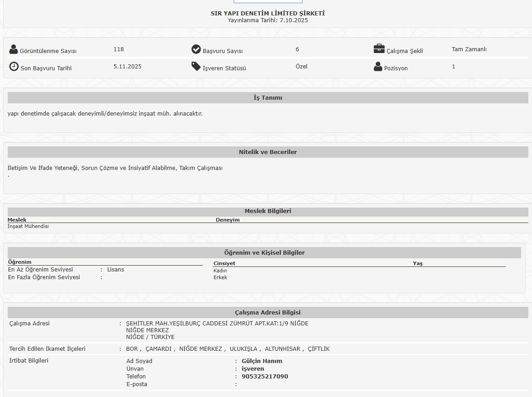Click the Lisans minimum education value
The height and width of the screenshot is (397, 532).
pos(115,270)
